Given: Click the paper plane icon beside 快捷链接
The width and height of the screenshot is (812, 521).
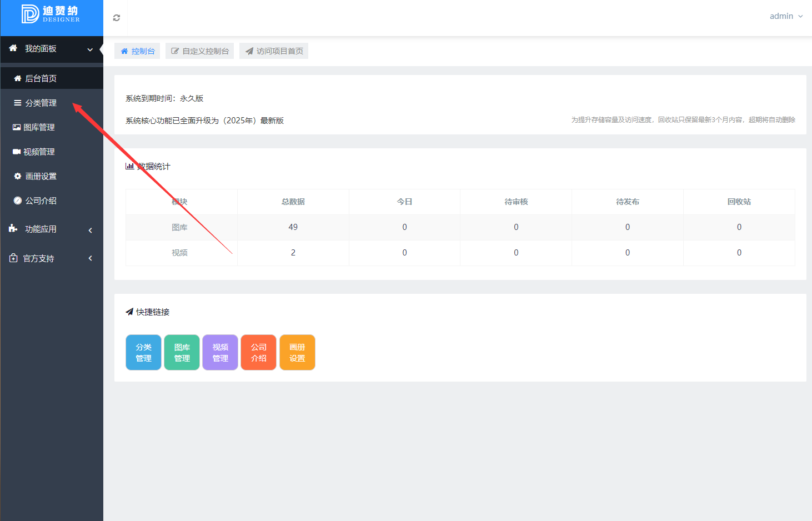Looking at the screenshot, I should tap(129, 312).
